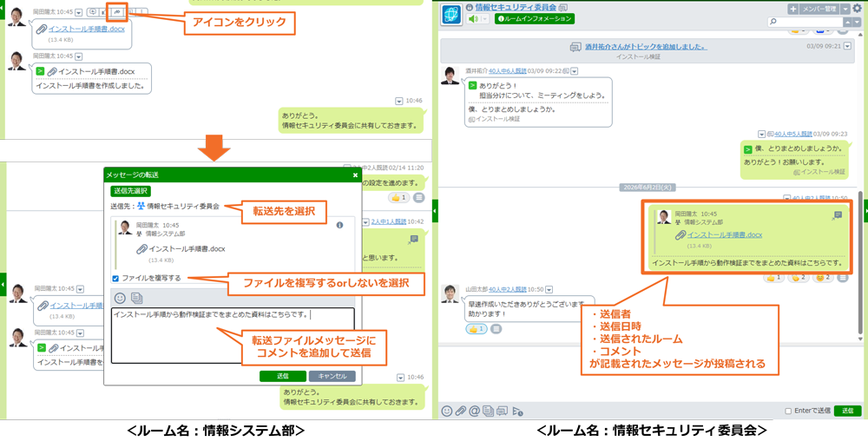
Task: Open menu arrow next to 10:46 in top-left panel
Action: coord(399,101)
